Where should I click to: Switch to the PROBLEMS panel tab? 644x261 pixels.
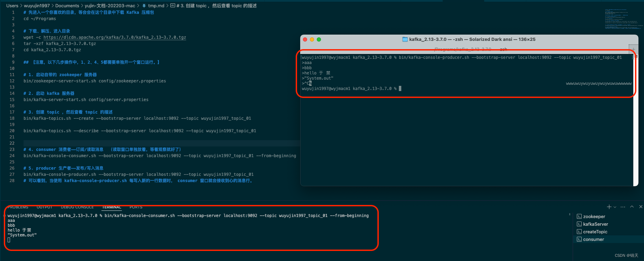(18, 207)
